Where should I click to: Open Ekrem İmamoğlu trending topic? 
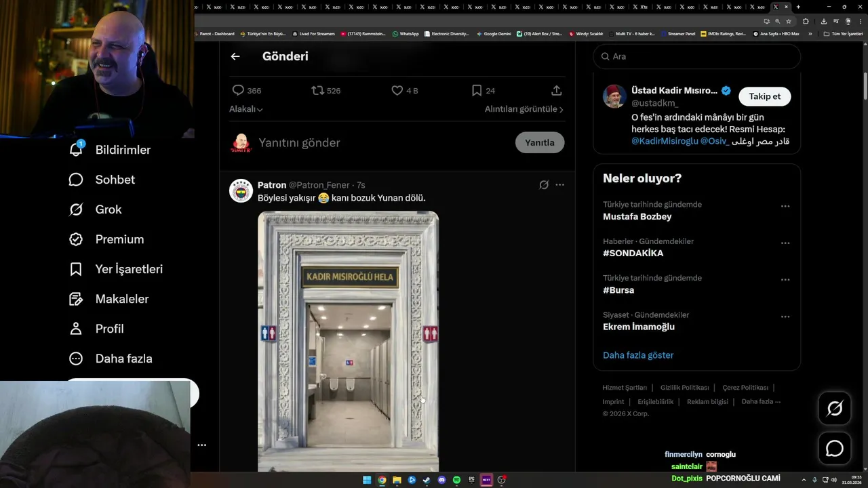point(639,327)
